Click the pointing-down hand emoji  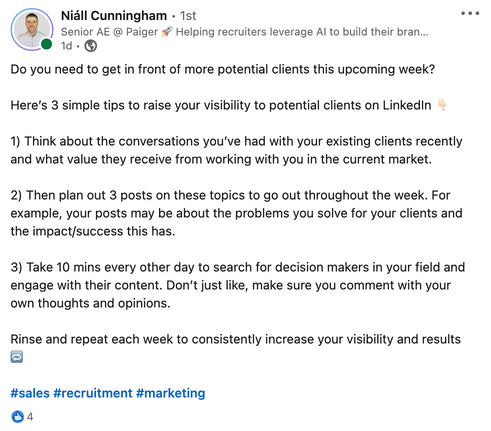pos(442,105)
